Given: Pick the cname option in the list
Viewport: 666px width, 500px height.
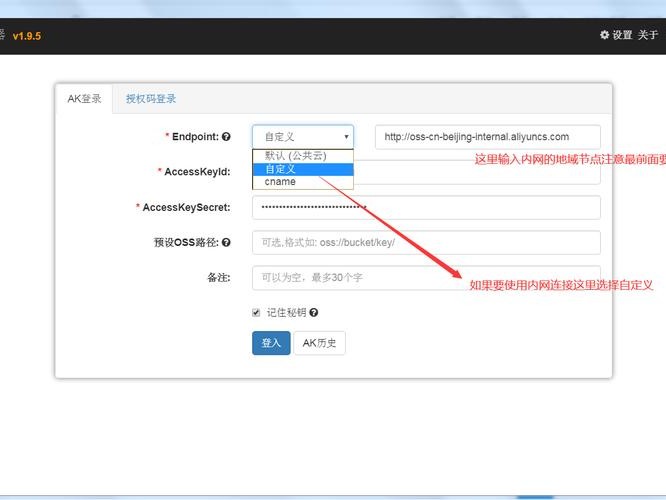Looking at the screenshot, I should pos(303,182).
